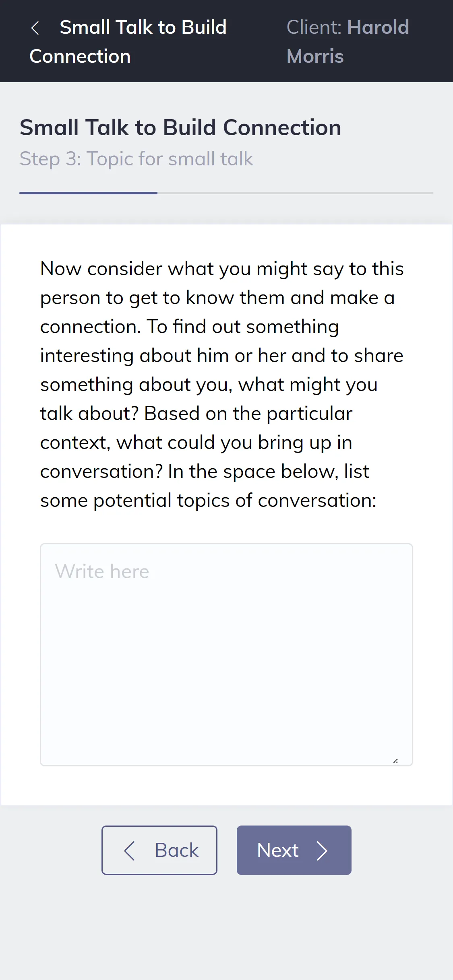Click the word 'Connection' in the dark header
The width and height of the screenshot is (453, 980).
pos(80,56)
